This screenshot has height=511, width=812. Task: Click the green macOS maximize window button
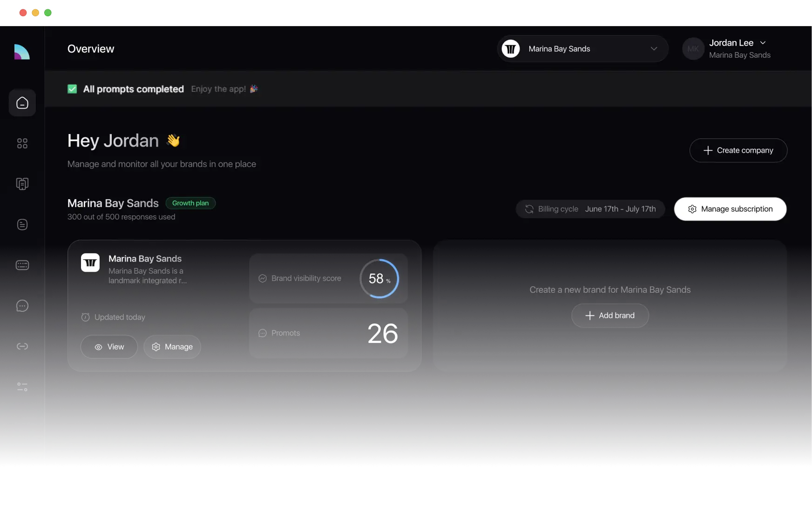48,13
